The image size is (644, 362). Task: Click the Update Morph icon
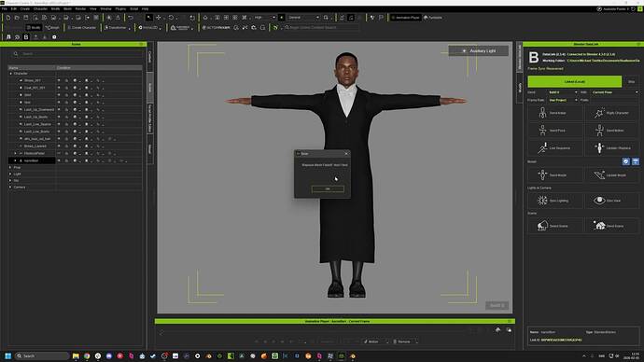(599, 174)
